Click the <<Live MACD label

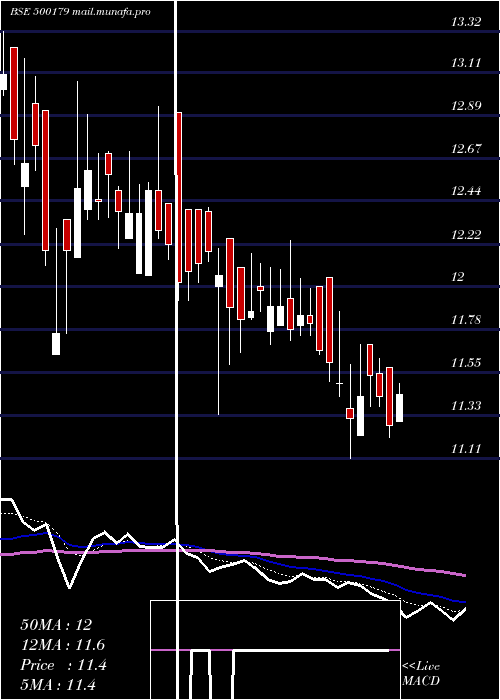click(x=421, y=674)
